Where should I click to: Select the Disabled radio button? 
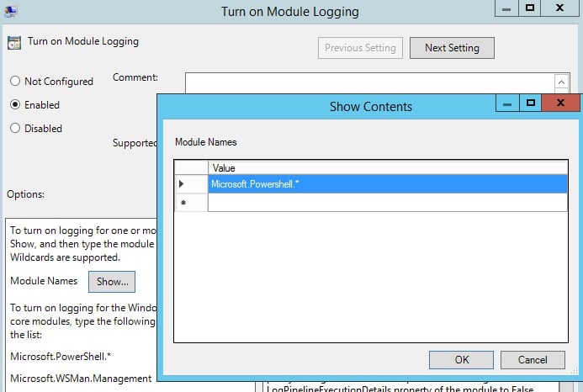15,128
